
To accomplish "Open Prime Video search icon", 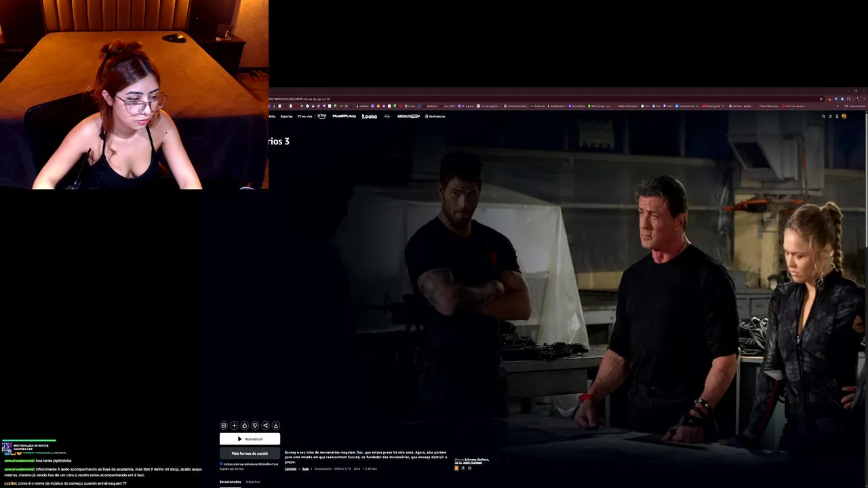I will (823, 117).
